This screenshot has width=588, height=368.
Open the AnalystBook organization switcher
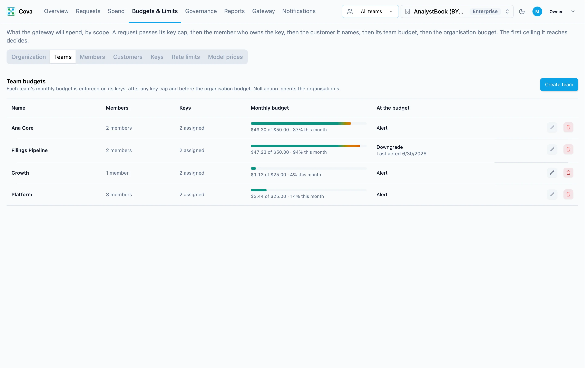[x=457, y=11]
